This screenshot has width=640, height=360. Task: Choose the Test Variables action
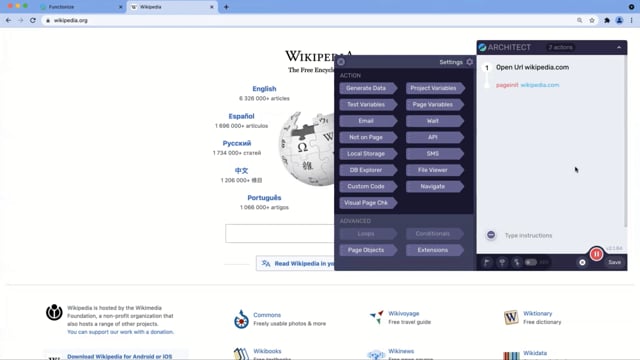(x=368, y=104)
